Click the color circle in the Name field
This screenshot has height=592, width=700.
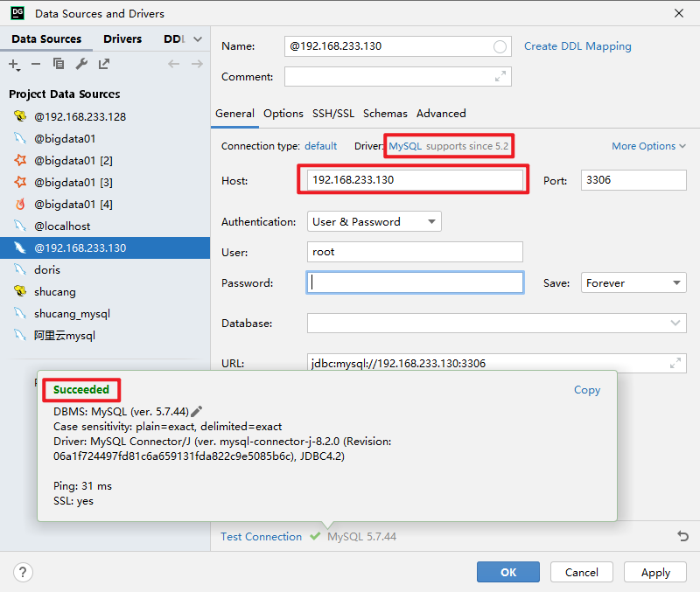(x=500, y=46)
